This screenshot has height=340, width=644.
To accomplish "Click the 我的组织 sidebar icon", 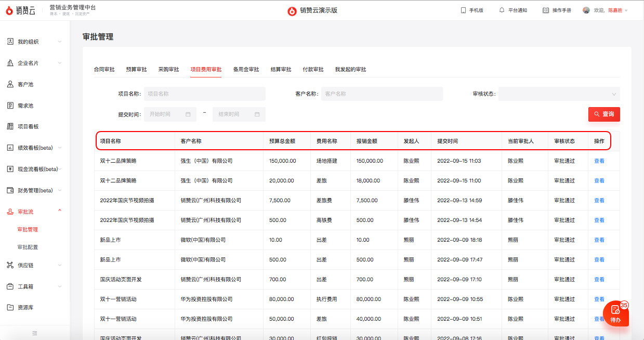I will pos(10,42).
